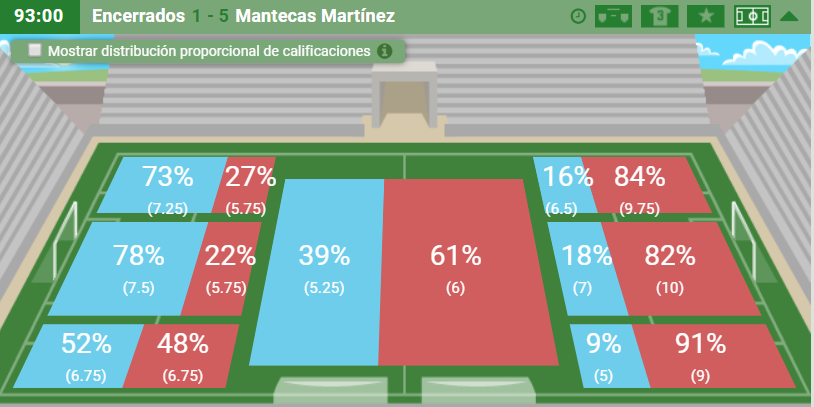Click the Mantecas Martínez team name
Viewport: 814px width, 407px height.
[x=315, y=16]
